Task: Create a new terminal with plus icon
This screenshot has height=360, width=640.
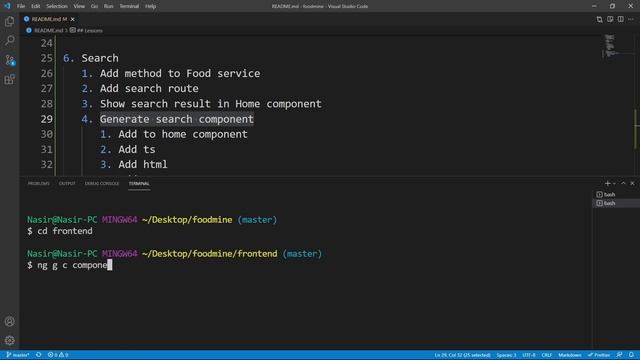Action: (607, 184)
